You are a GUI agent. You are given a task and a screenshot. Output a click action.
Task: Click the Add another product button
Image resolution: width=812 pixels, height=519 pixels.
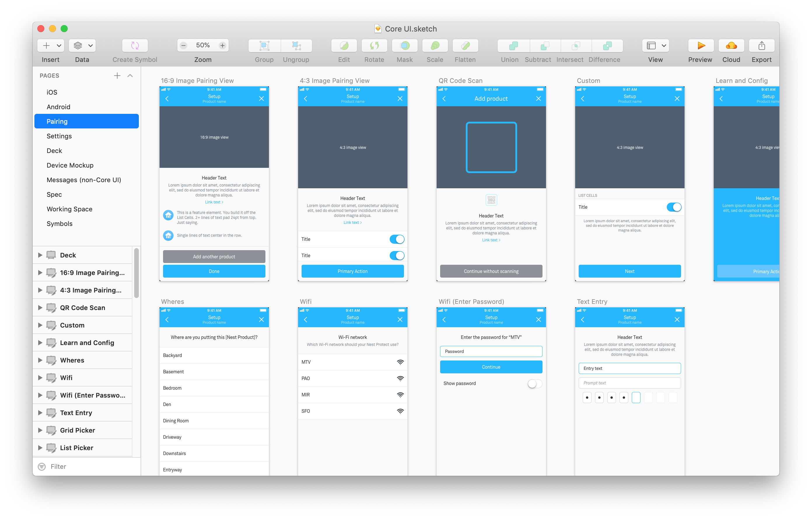pos(214,257)
